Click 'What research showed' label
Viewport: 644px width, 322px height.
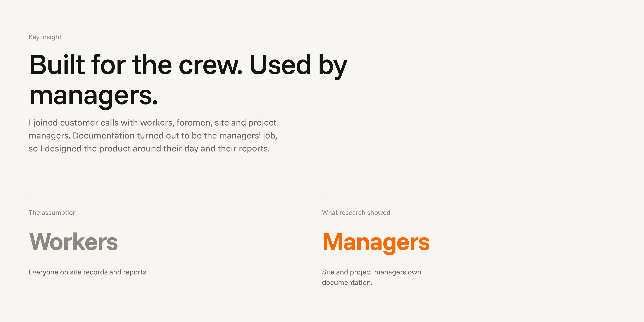356,212
